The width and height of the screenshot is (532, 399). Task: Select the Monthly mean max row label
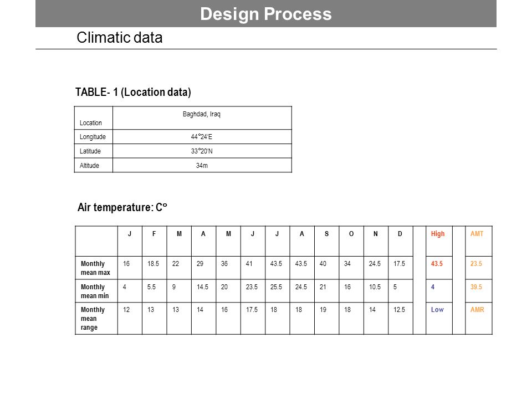tap(96, 268)
